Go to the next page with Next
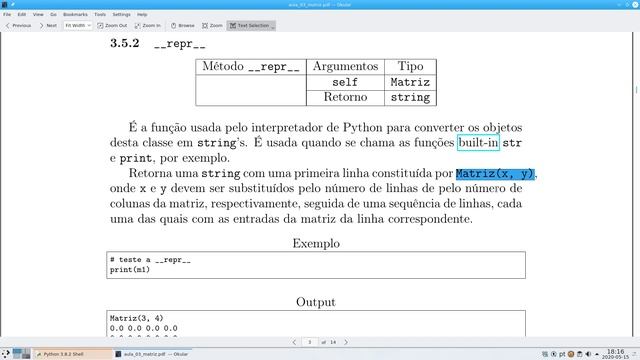Viewport: 640px width, 360px height. point(48,25)
